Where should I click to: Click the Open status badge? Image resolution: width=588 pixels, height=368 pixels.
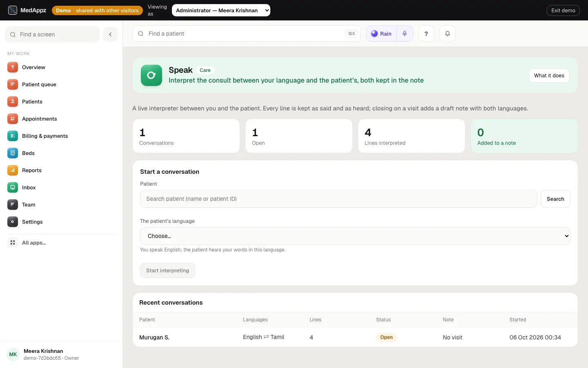click(x=386, y=337)
